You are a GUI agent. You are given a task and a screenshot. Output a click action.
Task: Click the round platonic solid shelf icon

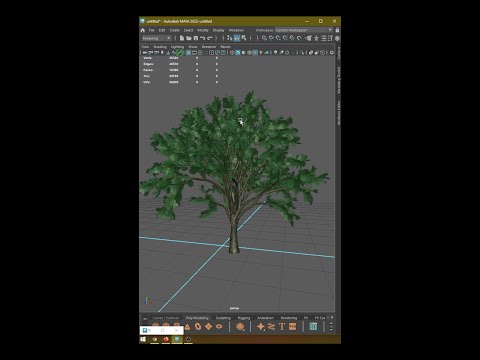click(240, 327)
